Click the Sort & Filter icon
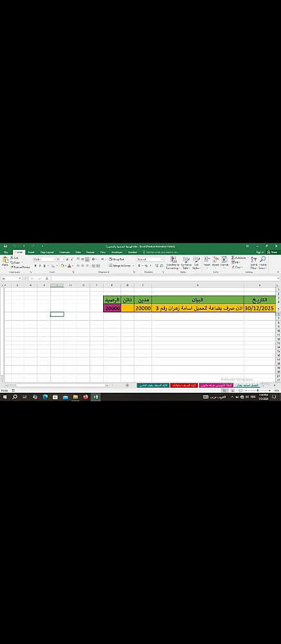Image resolution: width=281 pixels, height=644 pixels. tap(254, 263)
